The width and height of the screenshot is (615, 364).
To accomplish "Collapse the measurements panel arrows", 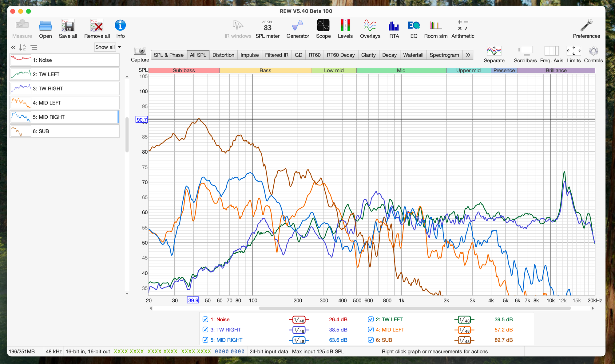I will coord(13,47).
